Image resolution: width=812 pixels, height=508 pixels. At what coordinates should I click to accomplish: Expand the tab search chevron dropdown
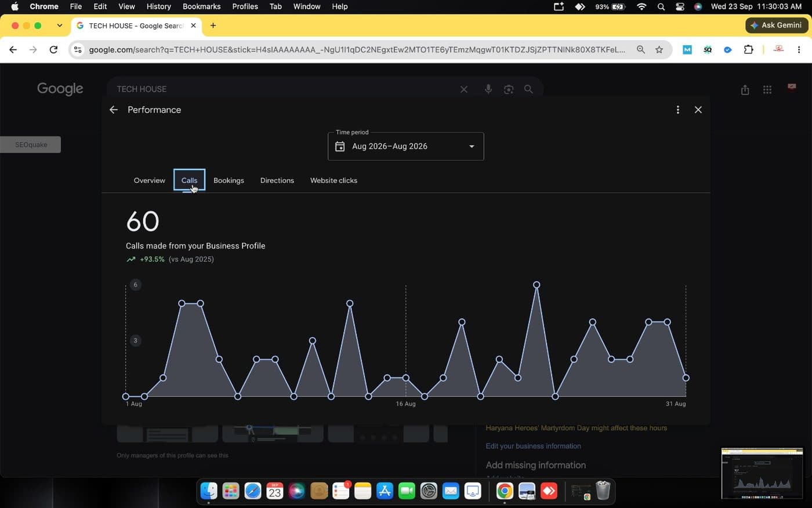[59, 26]
